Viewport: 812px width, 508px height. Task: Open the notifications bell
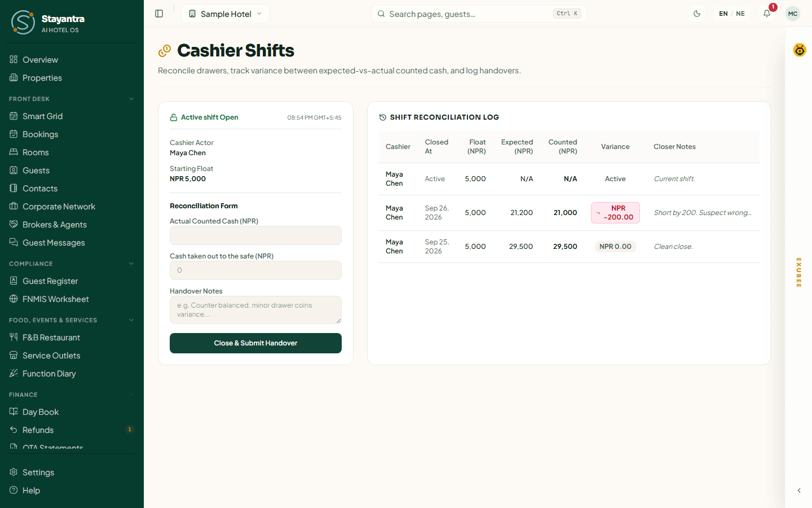click(x=767, y=14)
